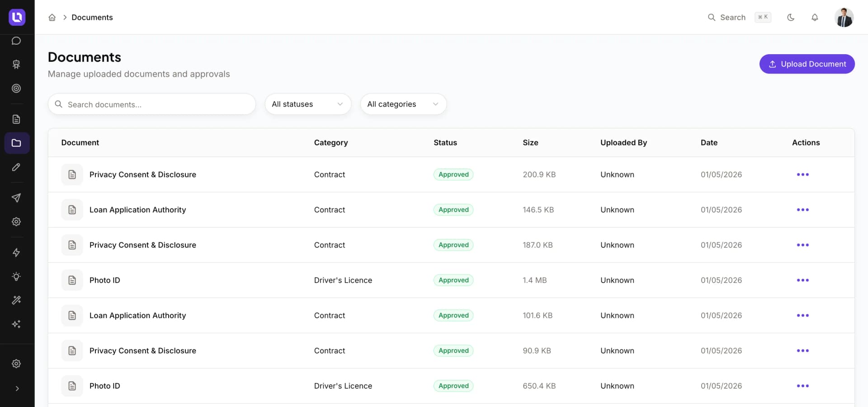Sort by the Size column header
This screenshot has height=407, width=868.
tap(530, 143)
